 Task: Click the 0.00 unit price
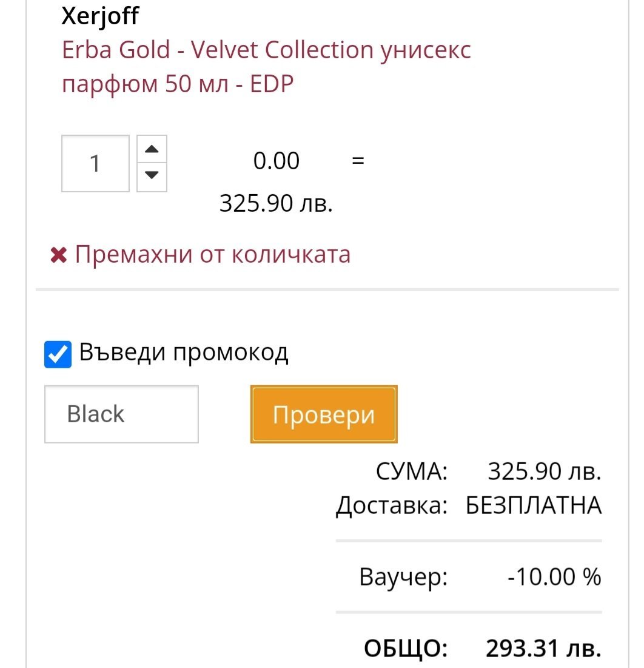[x=276, y=161]
